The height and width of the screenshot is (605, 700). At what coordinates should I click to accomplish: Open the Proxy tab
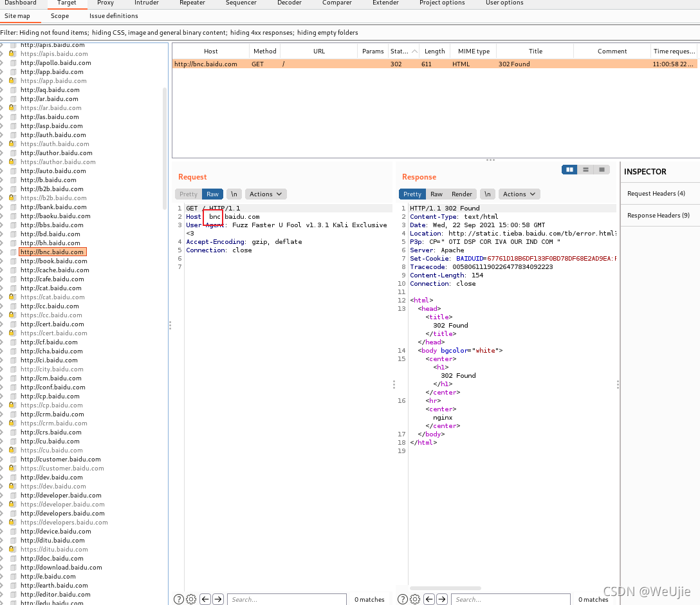coord(106,3)
